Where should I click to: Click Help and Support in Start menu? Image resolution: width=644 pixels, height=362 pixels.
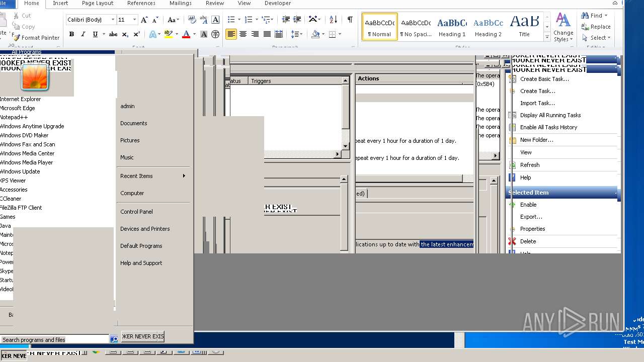pyautogui.click(x=141, y=263)
